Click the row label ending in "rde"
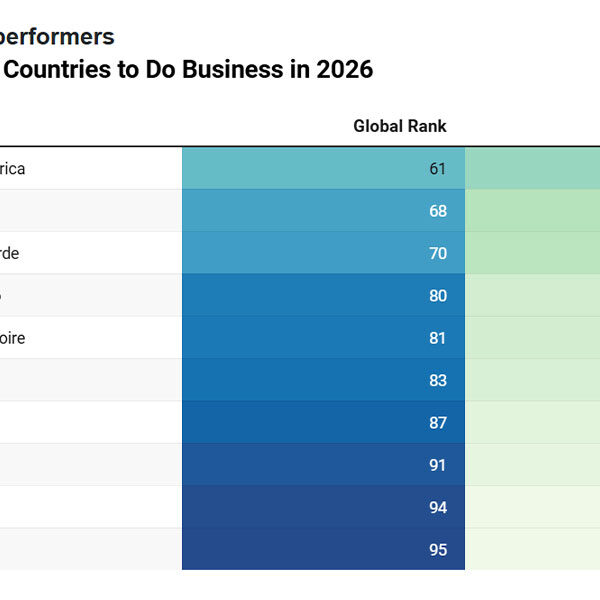This screenshot has width=600, height=600. point(10,253)
